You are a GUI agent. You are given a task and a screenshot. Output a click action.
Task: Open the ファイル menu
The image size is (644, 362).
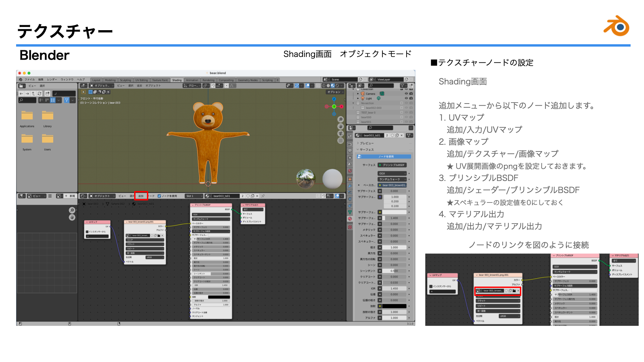point(30,79)
